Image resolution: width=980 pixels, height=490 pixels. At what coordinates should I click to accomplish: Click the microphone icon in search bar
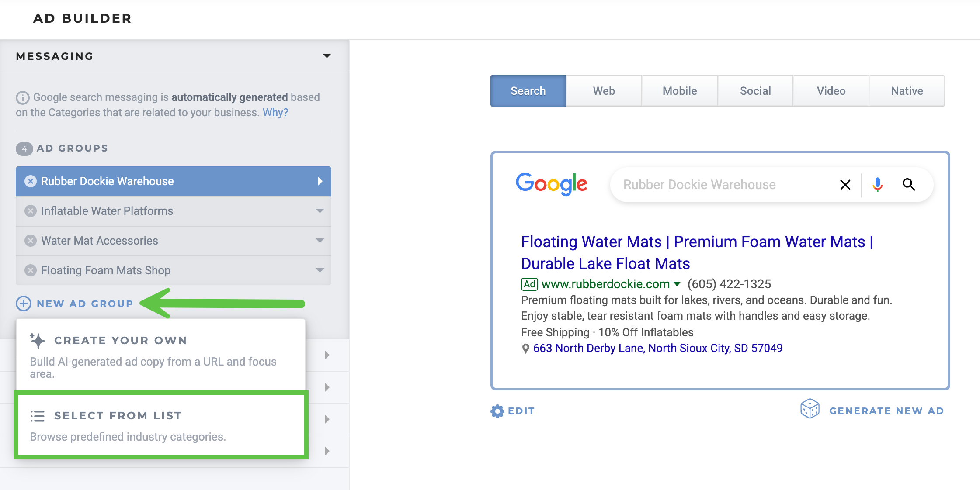pyautogui.click(x=877, y=185)
